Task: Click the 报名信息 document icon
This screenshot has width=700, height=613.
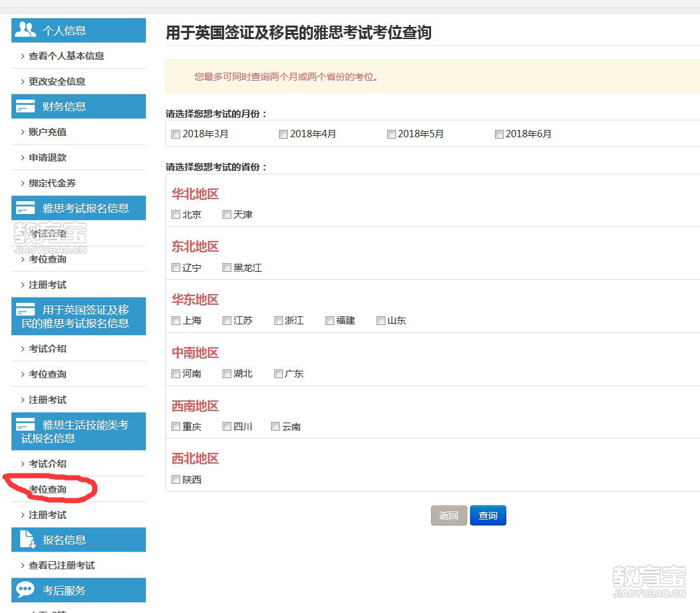Action: [x=27, y=539]
